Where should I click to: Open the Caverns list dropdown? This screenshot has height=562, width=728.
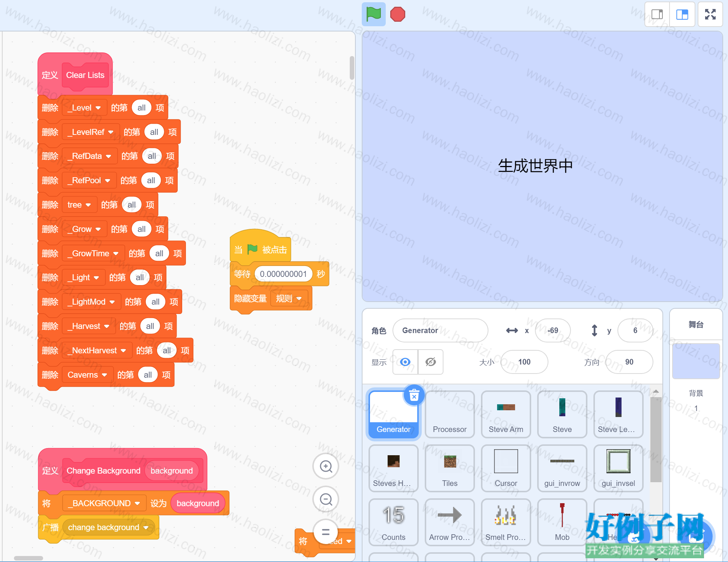(88, 375)
